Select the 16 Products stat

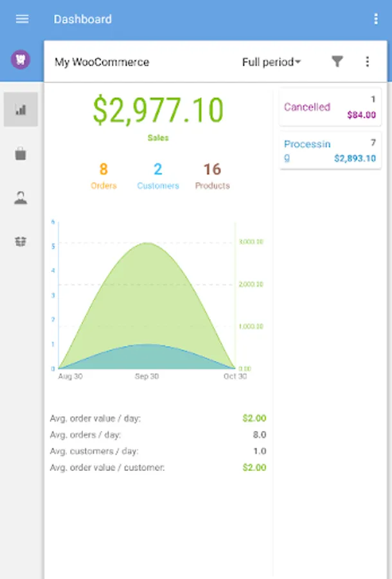(x=213, y=176)
